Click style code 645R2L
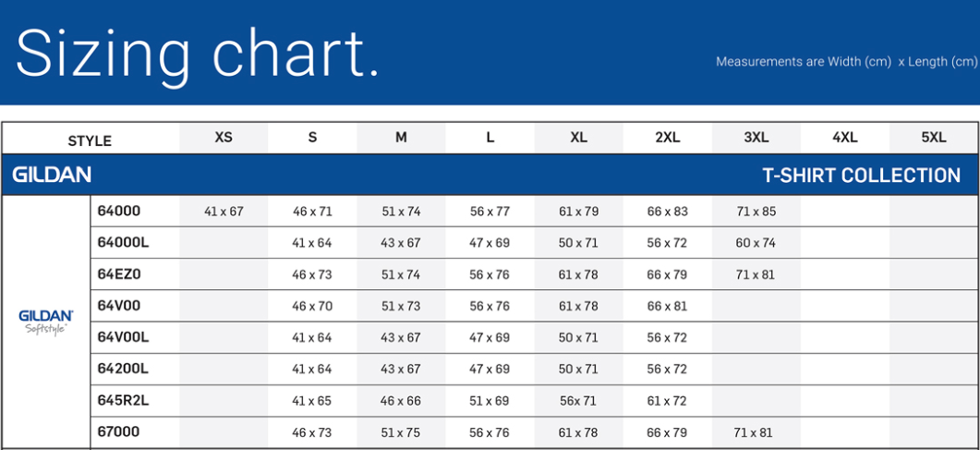Screen dimensions: 980x450 pyautogui.click(x=123, y=399)
